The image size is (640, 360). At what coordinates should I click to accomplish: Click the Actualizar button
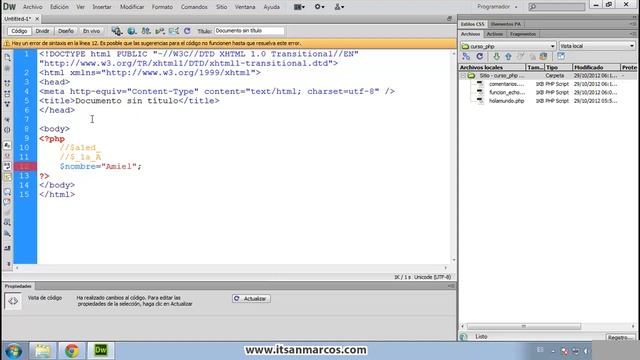coord(251,299)
